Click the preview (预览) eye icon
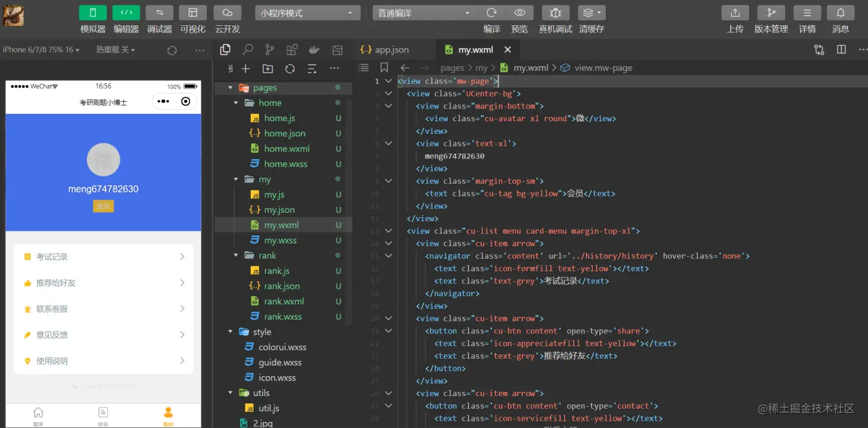The height and width of the screenshot is (428, 868). pyautogui.click(x=520, y=13)
